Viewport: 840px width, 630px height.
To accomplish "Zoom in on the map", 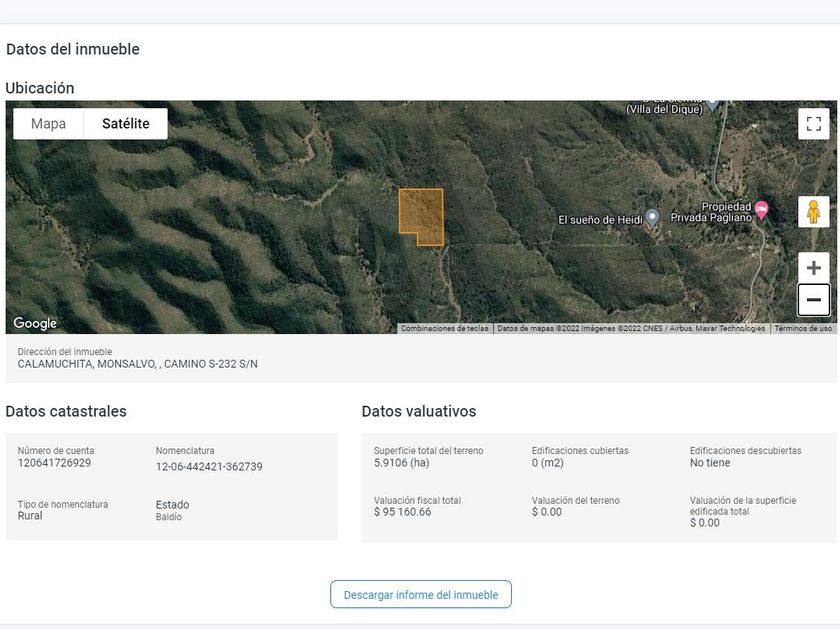I will (x=813, y=268).
